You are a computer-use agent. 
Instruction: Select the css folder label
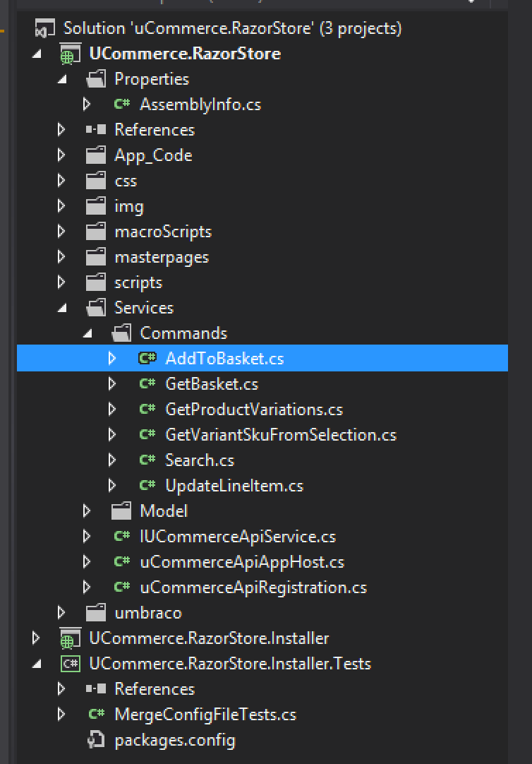click(126, 181)
